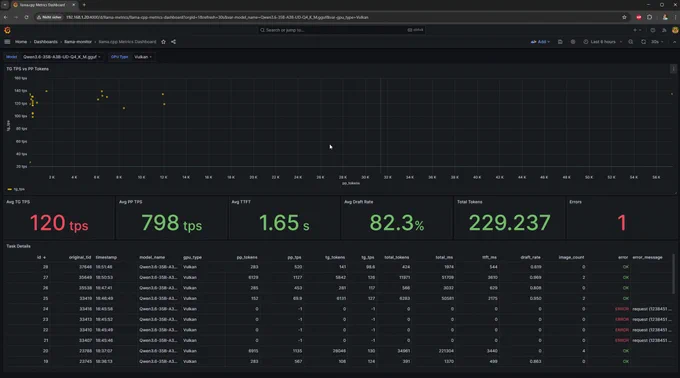Click the zoom out time range icon

[x=631, y=42]
